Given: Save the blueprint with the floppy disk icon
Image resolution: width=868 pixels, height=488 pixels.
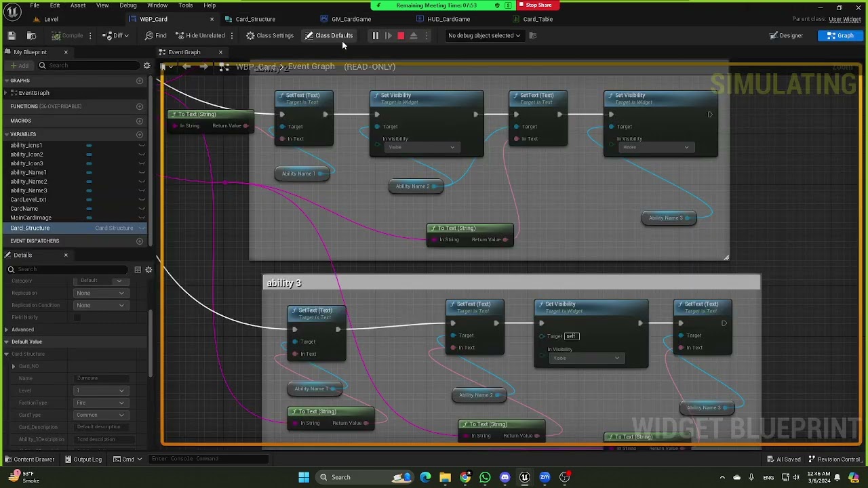Looking at the screenshot, I should tap(12, 35).
